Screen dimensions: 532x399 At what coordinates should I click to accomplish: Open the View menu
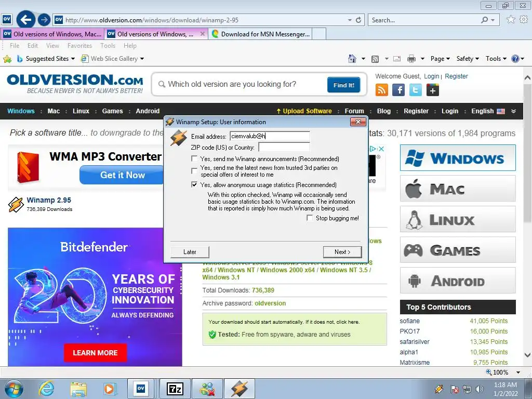click(x=52, y=46)
